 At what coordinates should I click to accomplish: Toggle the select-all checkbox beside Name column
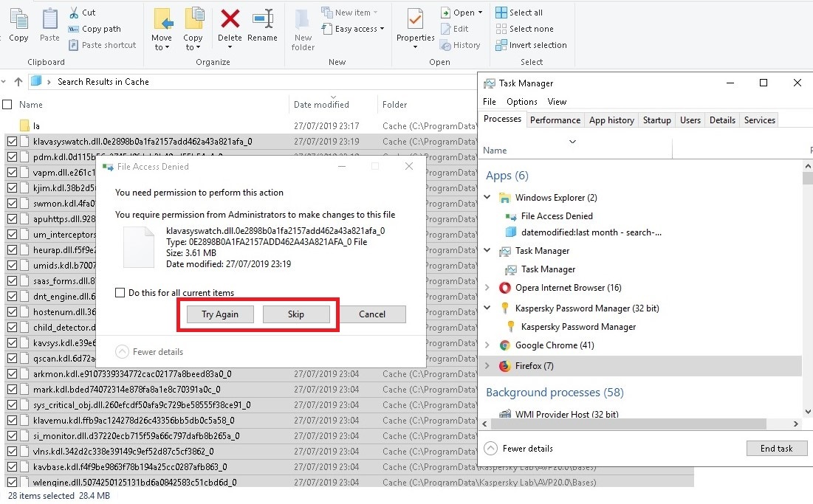point(7,105)
